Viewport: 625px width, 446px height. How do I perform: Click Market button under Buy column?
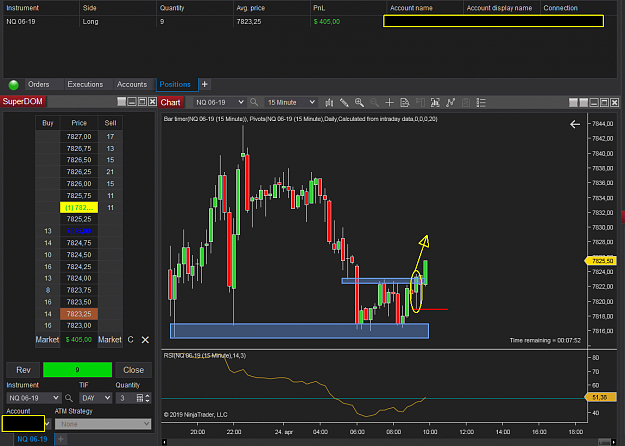[47, 340]
